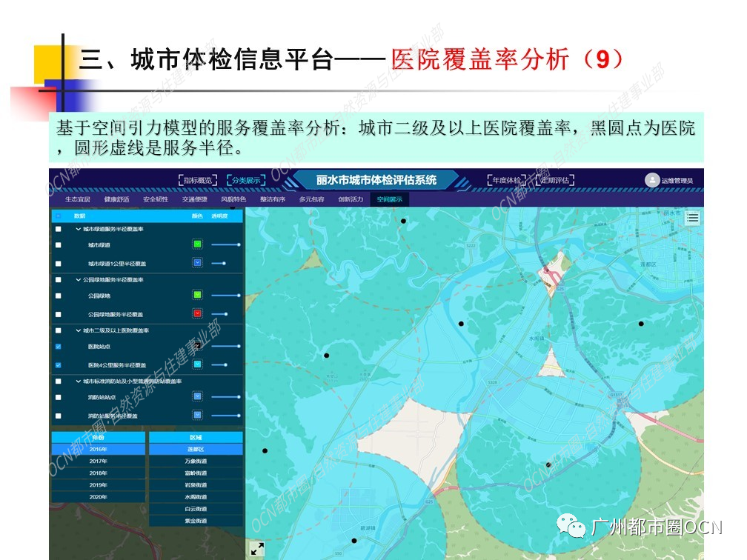Open the 年度体检 section button
This screenshot has height=560, width=747.
[x=506, y=180]
